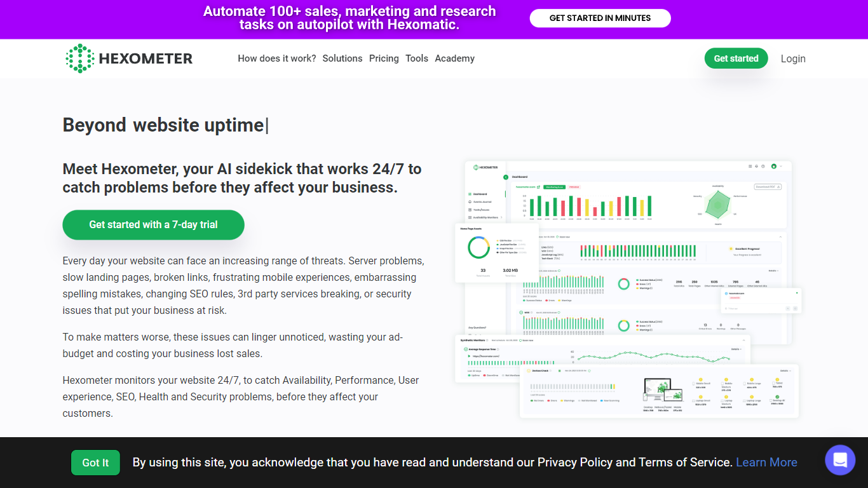Click the Download PDF button in preview
Screen dimensions: 868x488
click(768, 187)
